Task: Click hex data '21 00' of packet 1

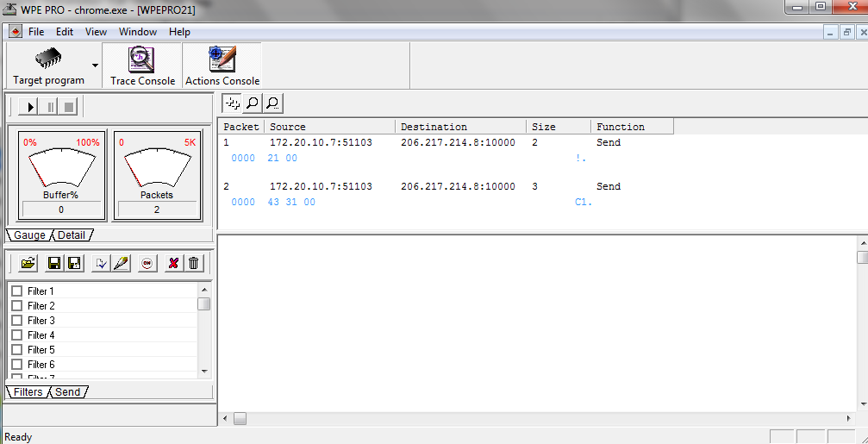Action: click(x=283, y=159)
